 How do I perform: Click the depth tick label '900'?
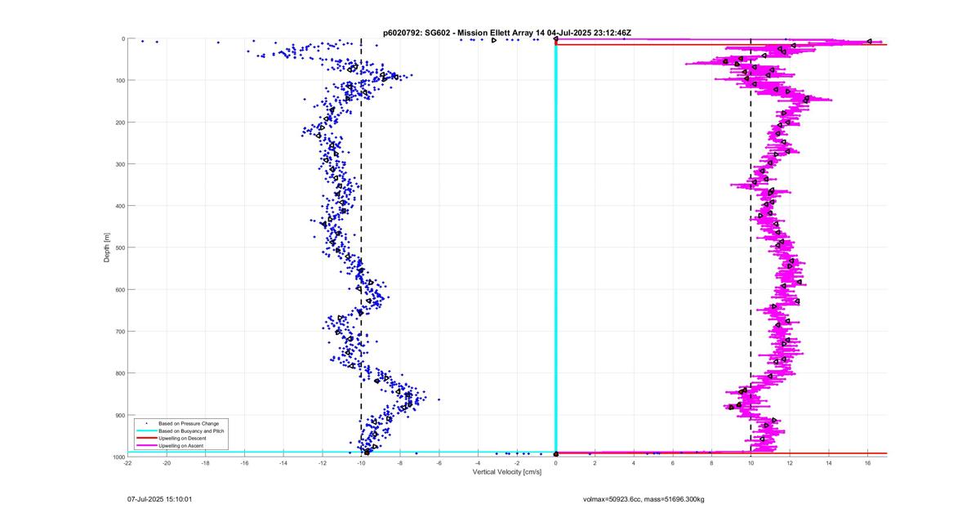pos(119,415)
